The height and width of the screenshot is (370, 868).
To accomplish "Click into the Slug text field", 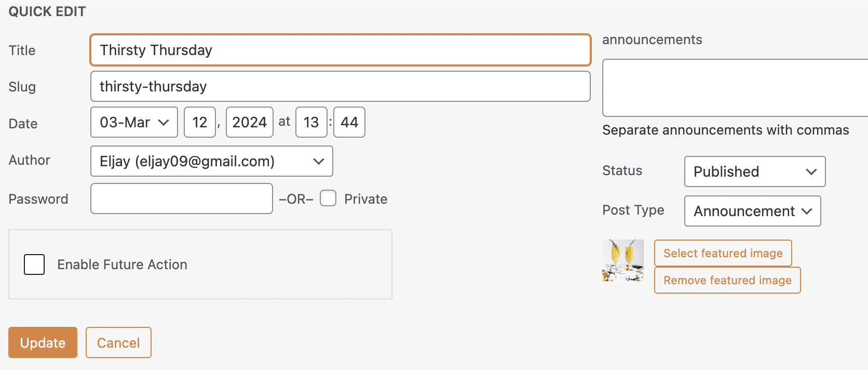I will pos(341,86).
